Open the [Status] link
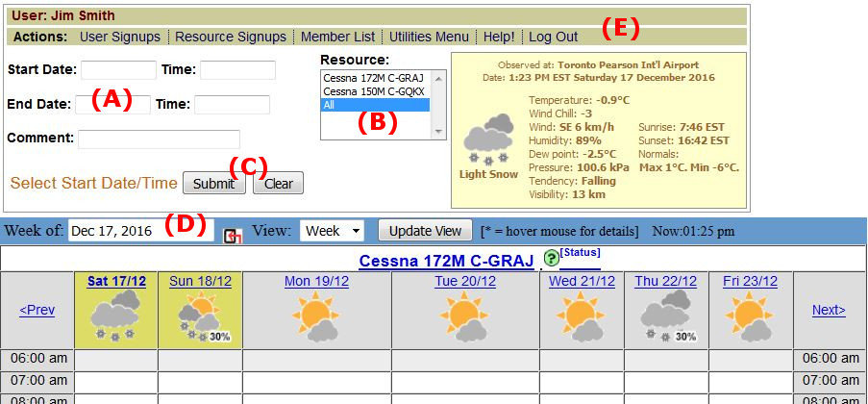The image size is (868, 404). [x=581, y=253]
